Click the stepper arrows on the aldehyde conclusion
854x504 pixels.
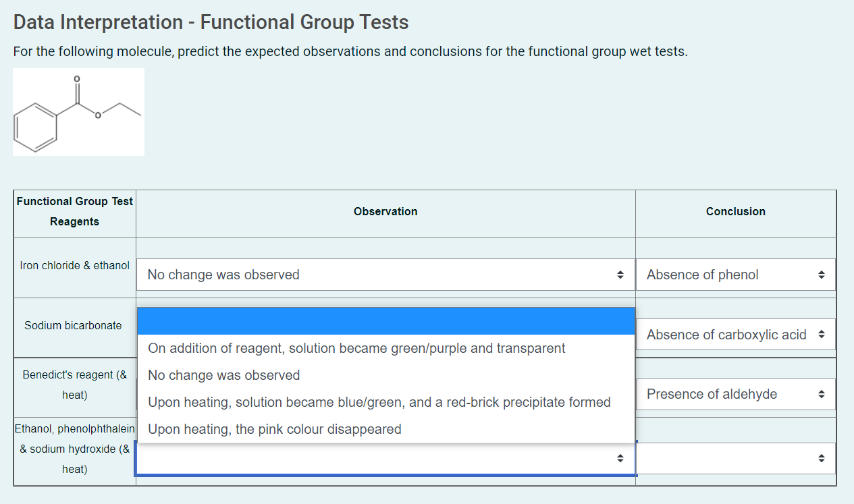point(822,394)
